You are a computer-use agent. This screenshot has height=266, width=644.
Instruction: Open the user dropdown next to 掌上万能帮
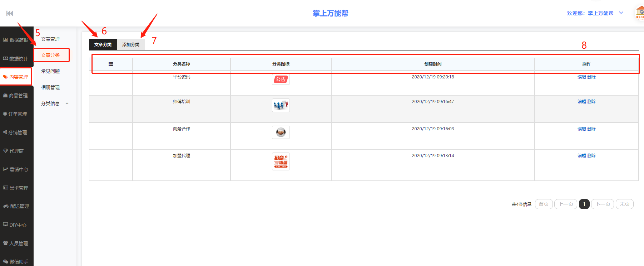coord(621,13)
